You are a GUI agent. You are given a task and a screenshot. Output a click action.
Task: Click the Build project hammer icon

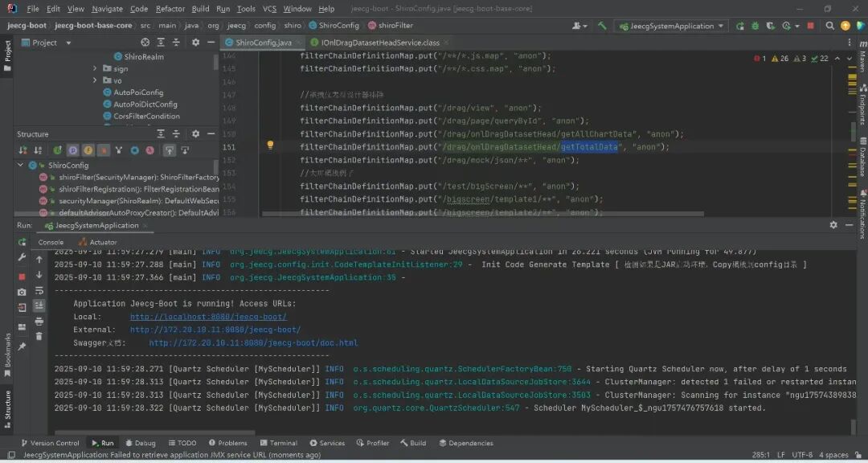click(x=602, y=26)
